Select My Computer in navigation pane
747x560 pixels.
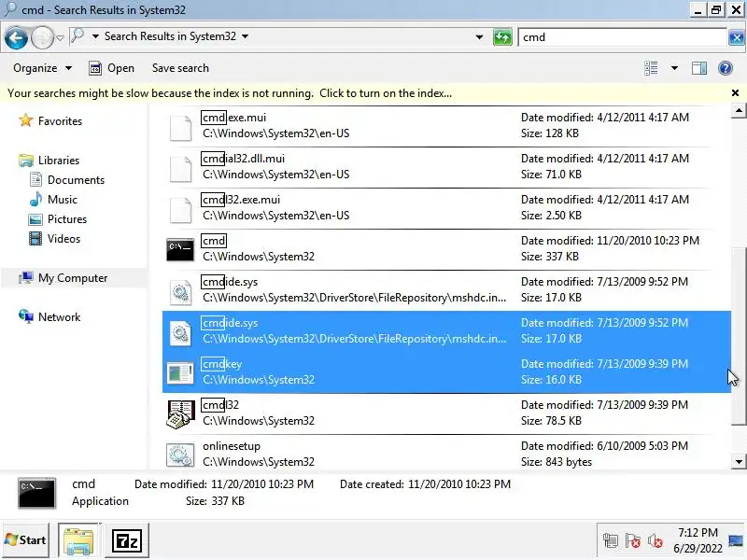(73, 277)
